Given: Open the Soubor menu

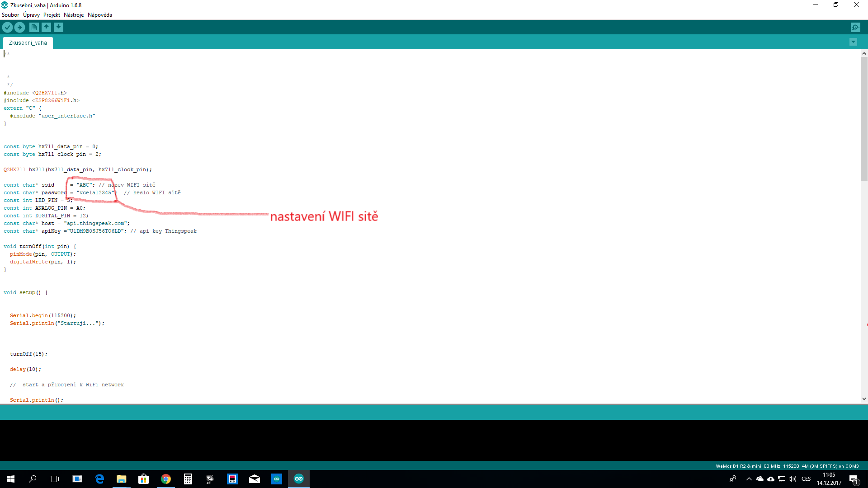Looking at the screenshot, I should click(10, 15).
